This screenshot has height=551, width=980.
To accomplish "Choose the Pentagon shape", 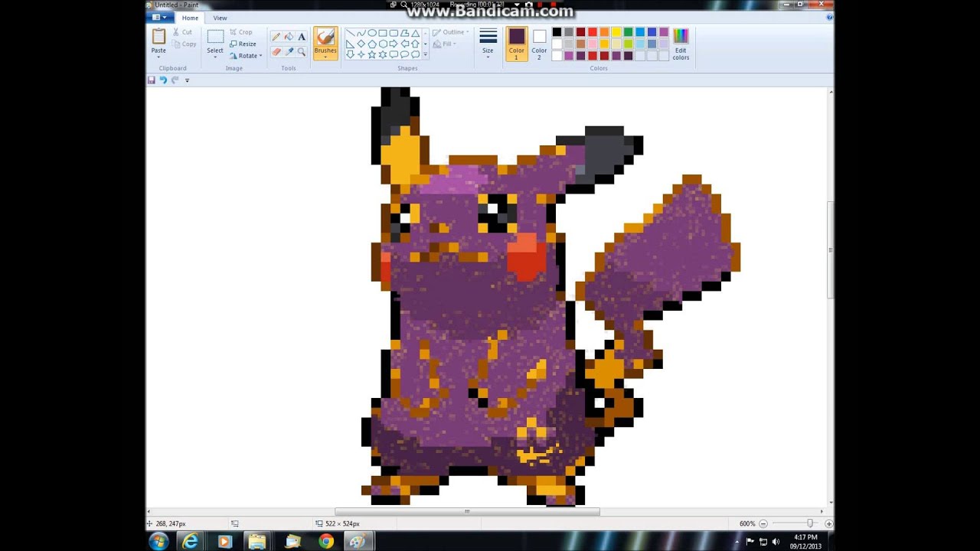I will click(x=372, y=44).
